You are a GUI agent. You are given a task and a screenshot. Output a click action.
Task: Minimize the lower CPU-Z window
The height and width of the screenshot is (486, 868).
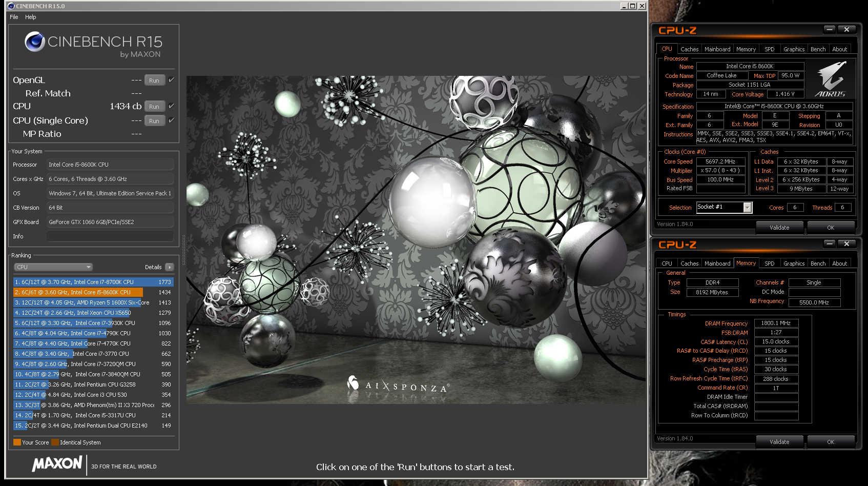pyautogui.click(x=830, y=244)
